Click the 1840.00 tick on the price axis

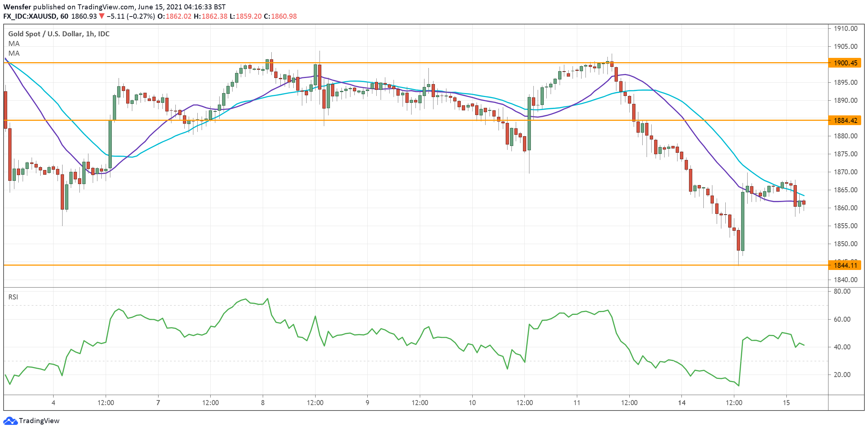click(x=845, y=280)
